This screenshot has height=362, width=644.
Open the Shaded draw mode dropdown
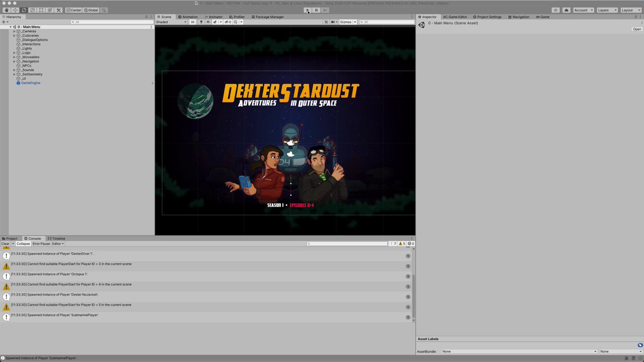[171, 22]
